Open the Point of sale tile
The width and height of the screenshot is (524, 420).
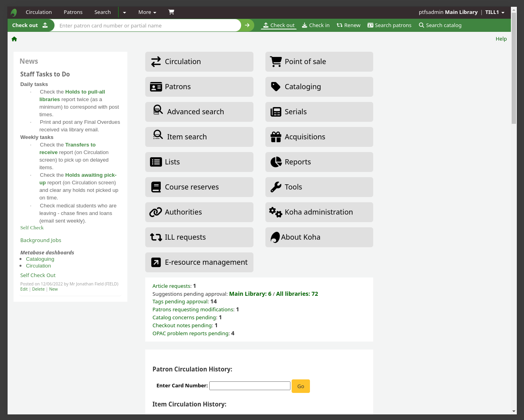pyautogui.click(x=319, y=62)
